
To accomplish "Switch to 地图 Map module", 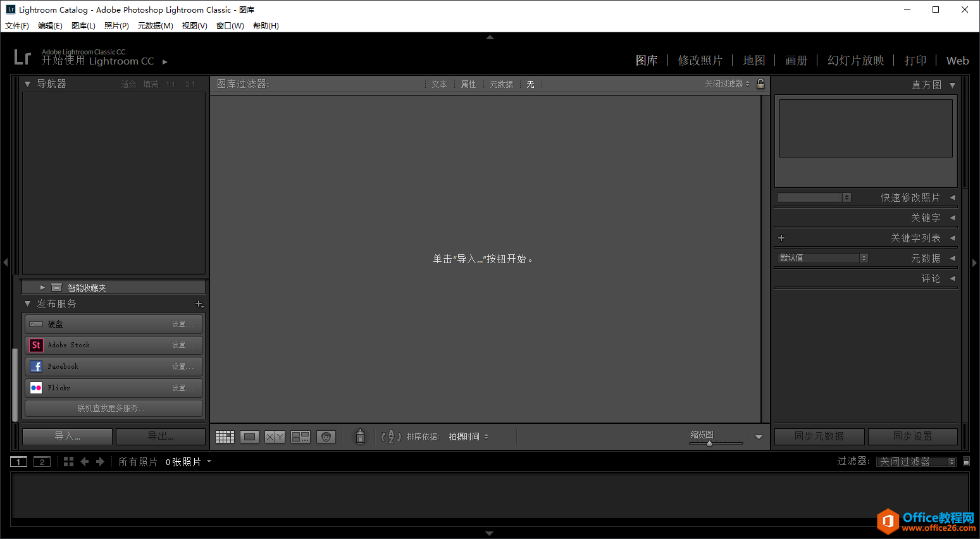I will [754, 60].
